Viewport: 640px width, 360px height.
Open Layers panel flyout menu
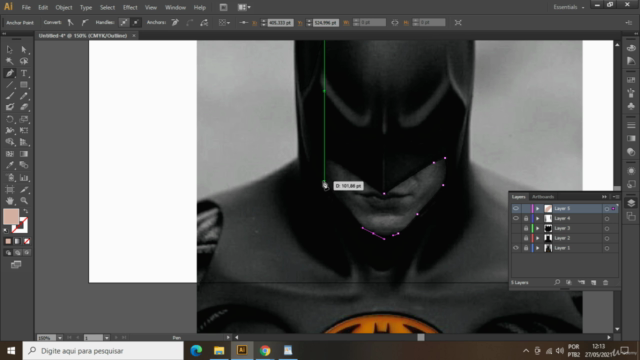616,197
